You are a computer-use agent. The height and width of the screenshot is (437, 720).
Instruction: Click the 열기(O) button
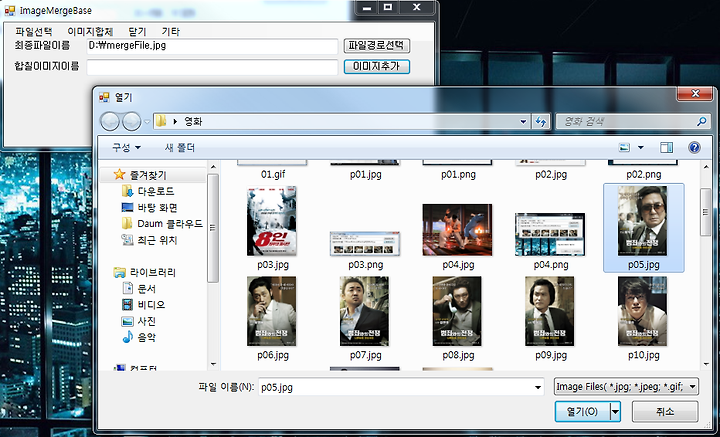pyautogui.click(x=582, y=411)
